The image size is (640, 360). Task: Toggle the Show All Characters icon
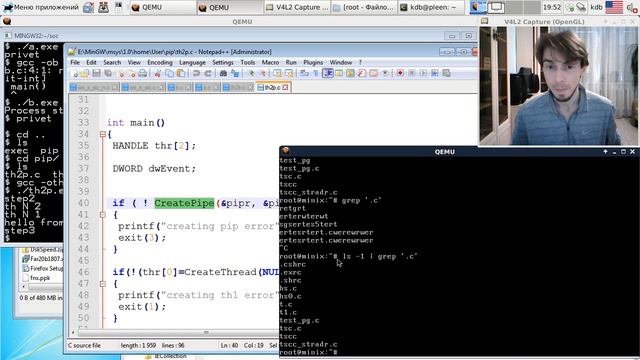coord(315,73)
